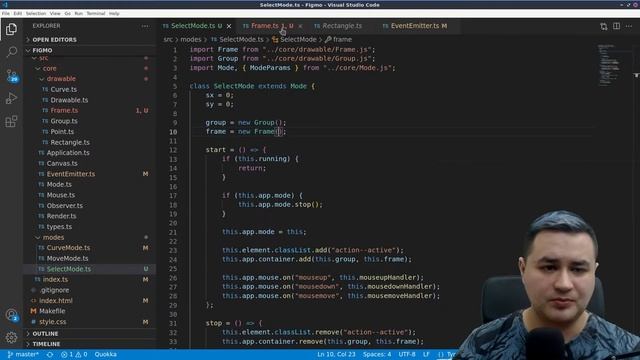This screenshot has height=360, width=640.
Task: Open Drawable.ts in the explorer
Action: (x=90, y=100)
